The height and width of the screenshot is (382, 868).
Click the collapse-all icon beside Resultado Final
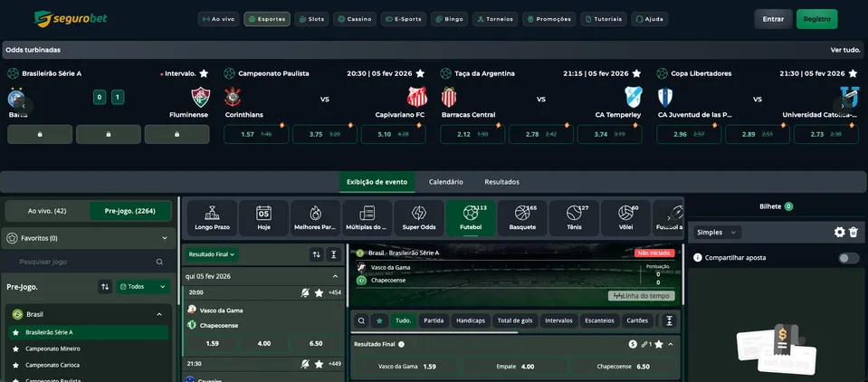333,254
